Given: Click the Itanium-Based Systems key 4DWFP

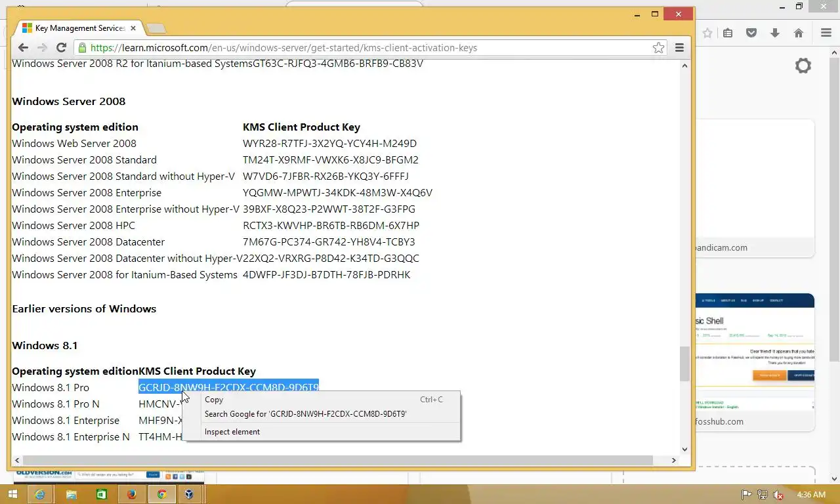Looking at the screenshot, I should (x=326, y=274).
